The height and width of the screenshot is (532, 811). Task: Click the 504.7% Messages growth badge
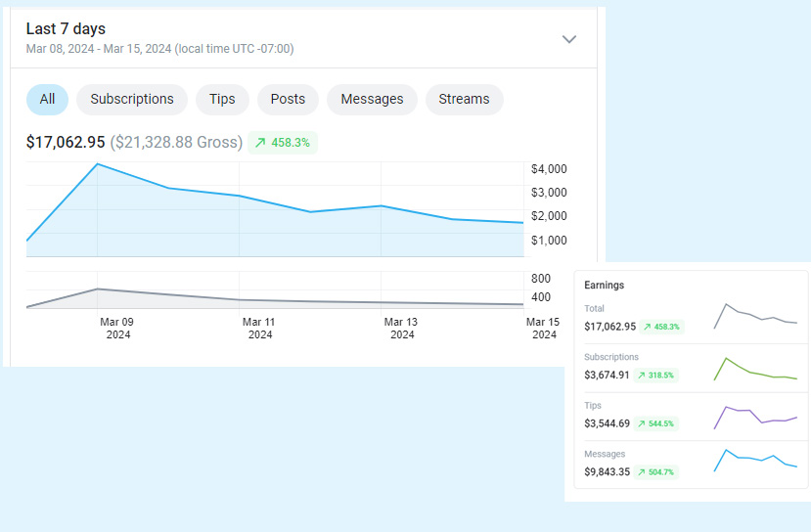coord(655,472)
